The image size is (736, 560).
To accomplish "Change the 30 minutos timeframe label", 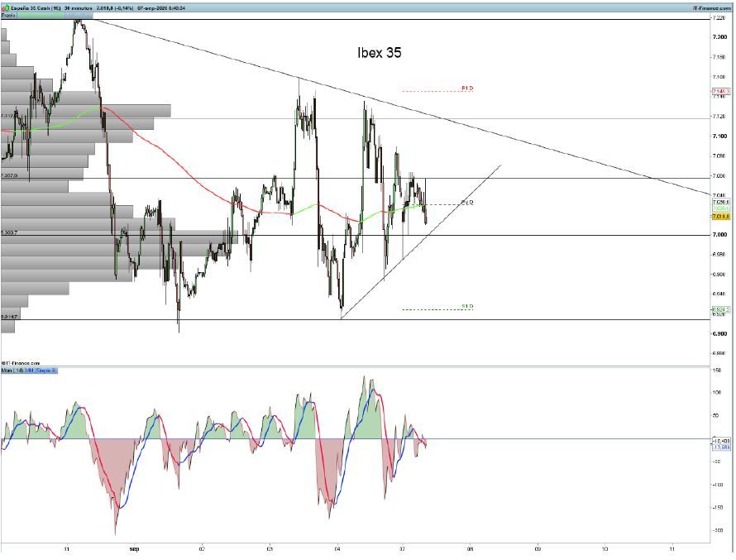I will [x=78, y=8].
